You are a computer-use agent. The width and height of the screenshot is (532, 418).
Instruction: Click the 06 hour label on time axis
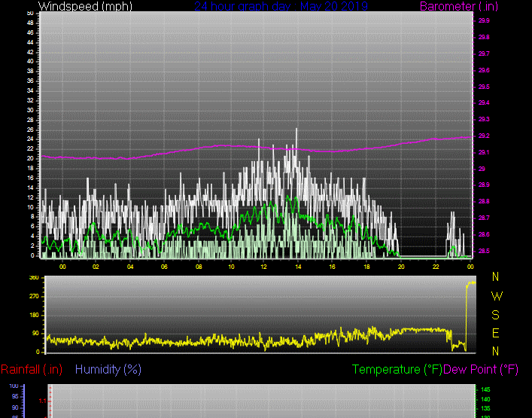click(x=164, y=267)
